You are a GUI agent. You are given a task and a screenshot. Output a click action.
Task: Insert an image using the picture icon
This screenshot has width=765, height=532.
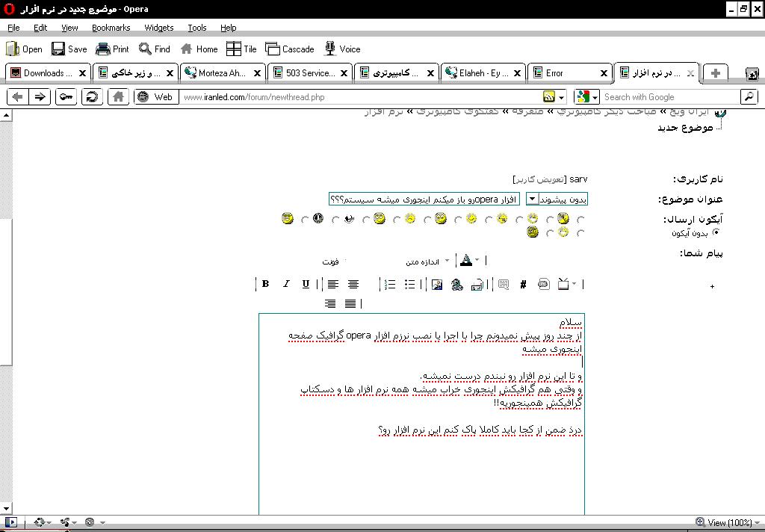437,284
